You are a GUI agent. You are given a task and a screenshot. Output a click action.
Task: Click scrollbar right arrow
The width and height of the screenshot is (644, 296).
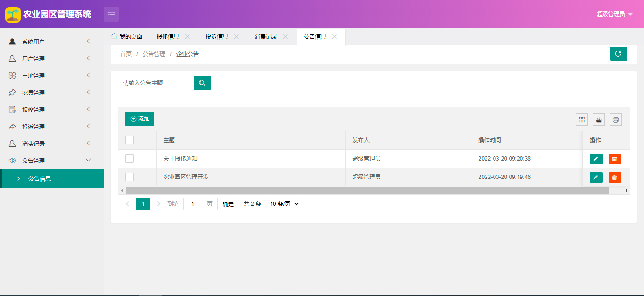point(627,190)
